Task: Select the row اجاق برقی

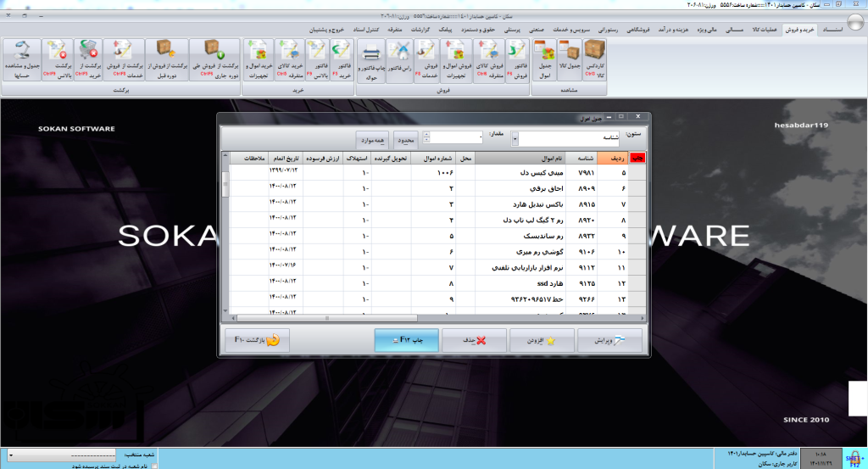Action: (437, 189)
